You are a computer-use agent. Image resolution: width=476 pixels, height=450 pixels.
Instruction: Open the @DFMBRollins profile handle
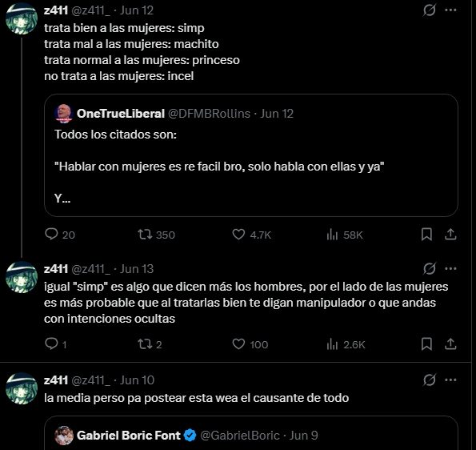[x=209, y=114]
